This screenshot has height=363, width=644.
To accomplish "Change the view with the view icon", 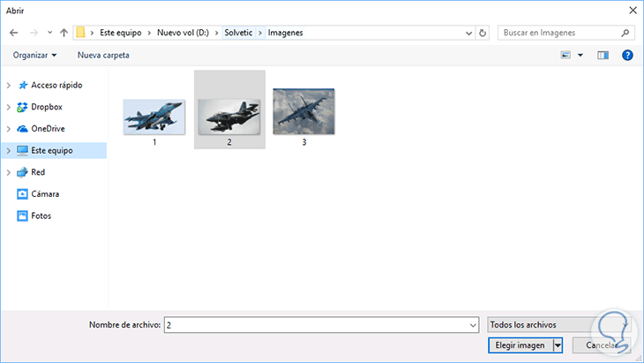I will pos(565,55).
